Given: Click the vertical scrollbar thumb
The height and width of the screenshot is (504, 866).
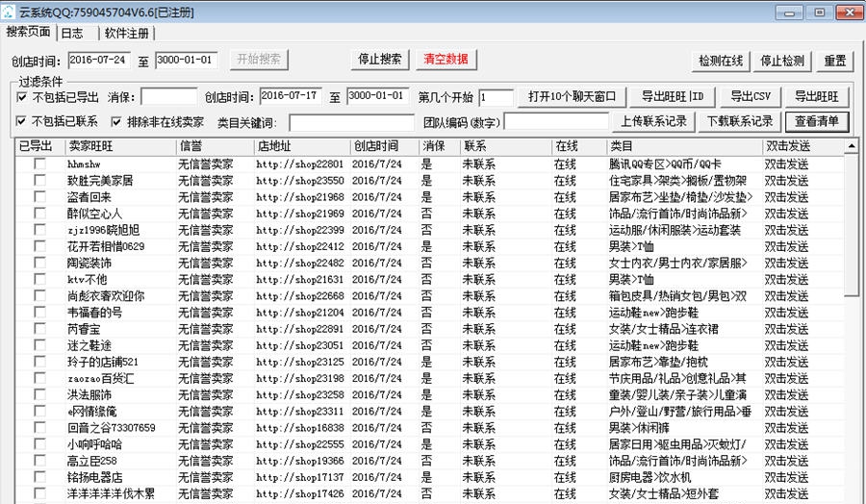Looking at the screenshot, I should tap(852, 225).
